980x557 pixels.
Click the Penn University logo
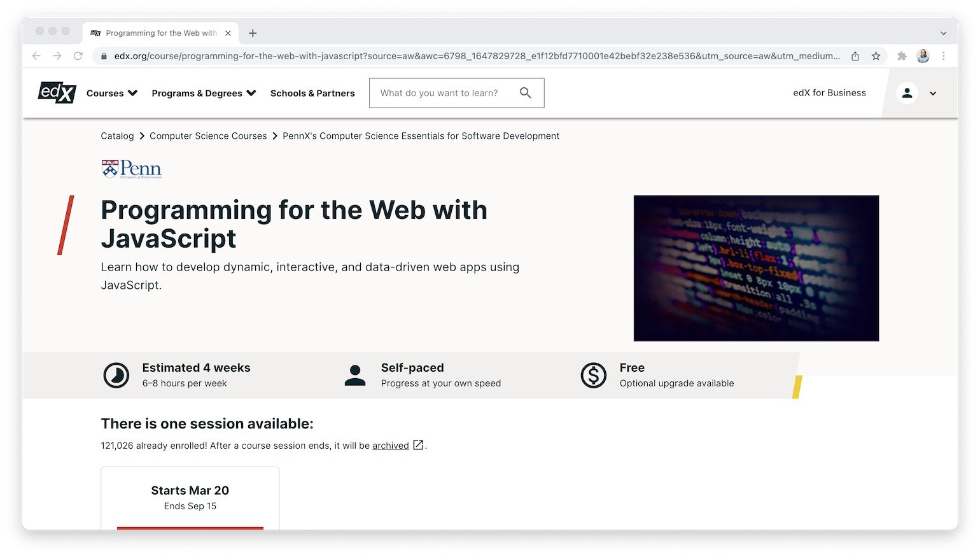click(130, 168)
